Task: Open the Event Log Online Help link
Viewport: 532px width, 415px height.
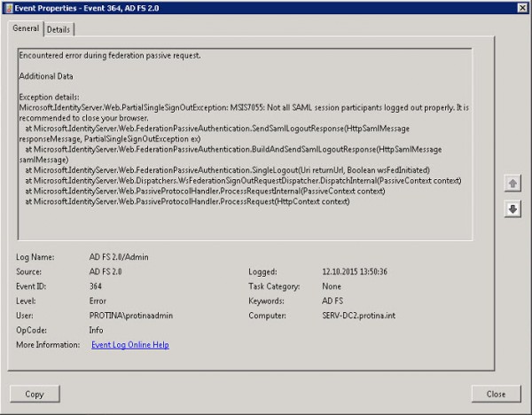Action: tap(130, 345)
